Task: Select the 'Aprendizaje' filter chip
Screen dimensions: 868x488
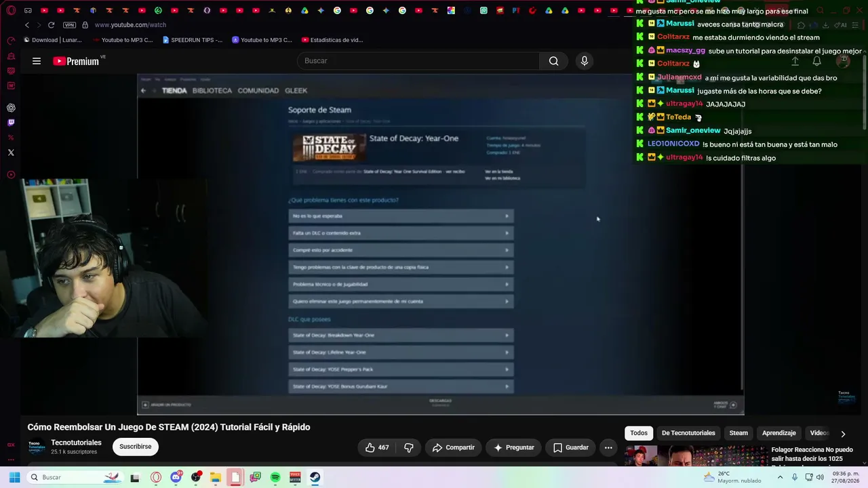Action: 778,433
